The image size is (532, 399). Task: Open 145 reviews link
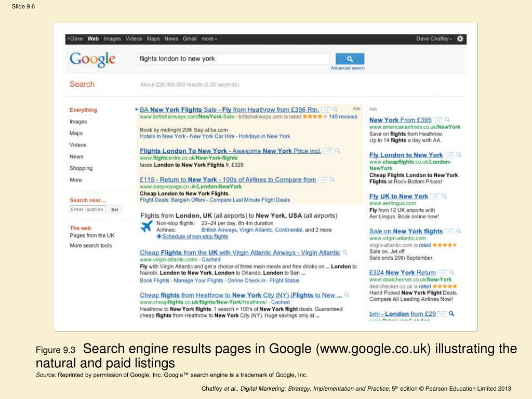(343, 117)
